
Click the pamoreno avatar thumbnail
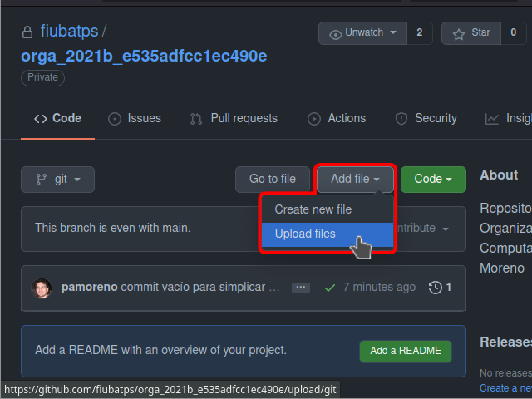41,288
